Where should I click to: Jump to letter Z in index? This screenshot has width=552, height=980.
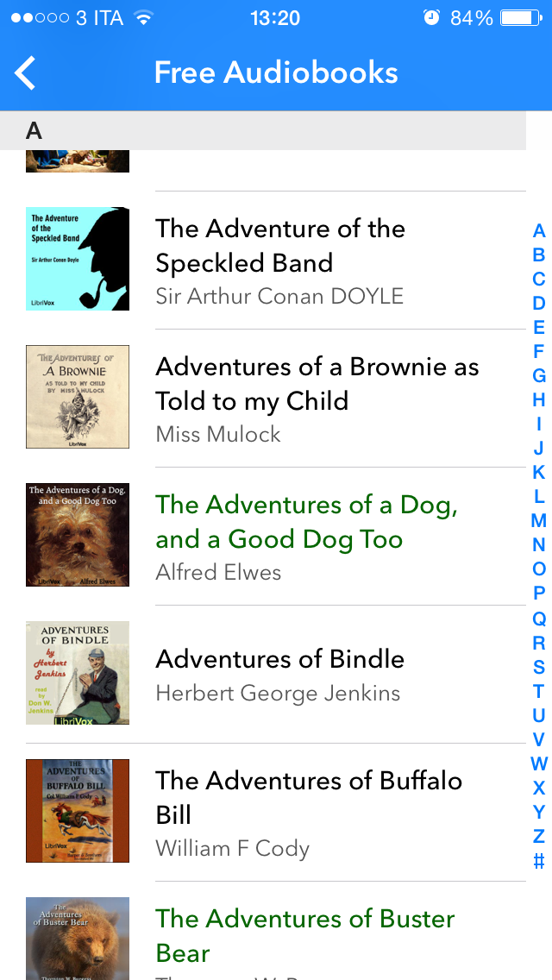(x=539, y=835)
